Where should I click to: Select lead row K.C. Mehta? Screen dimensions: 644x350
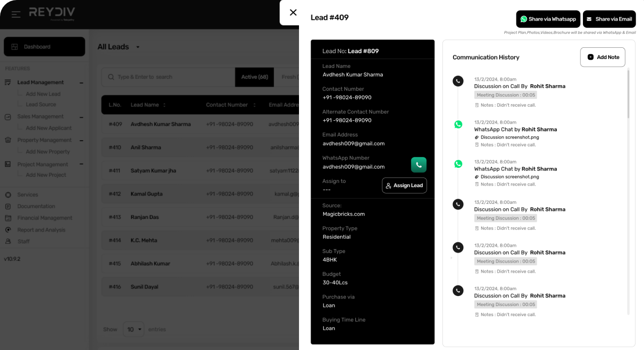[200, 240]
